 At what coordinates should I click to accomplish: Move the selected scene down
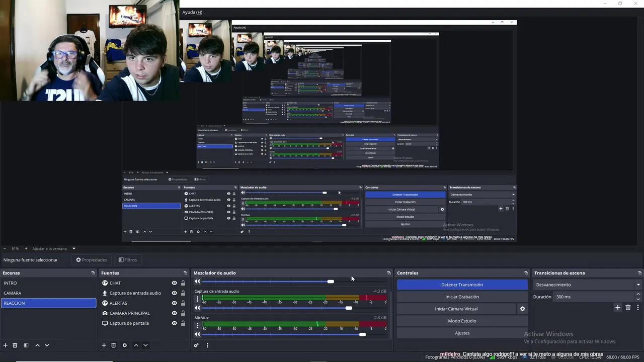click(x=47, y=345)
